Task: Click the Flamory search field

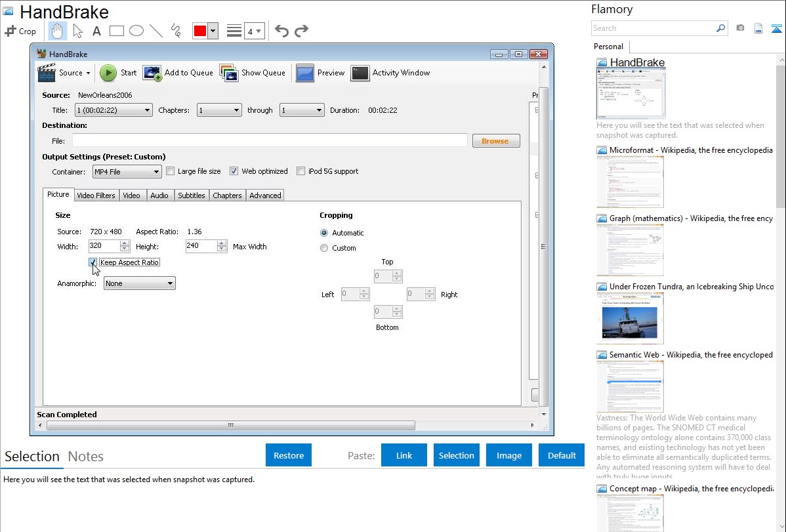Action: (653, 28)
